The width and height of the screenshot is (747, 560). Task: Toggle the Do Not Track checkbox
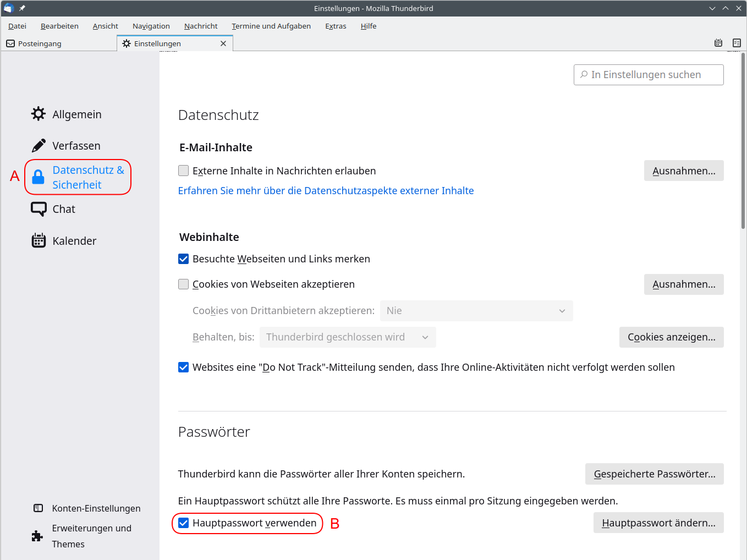pyautogui.click(x=184, y=367)
